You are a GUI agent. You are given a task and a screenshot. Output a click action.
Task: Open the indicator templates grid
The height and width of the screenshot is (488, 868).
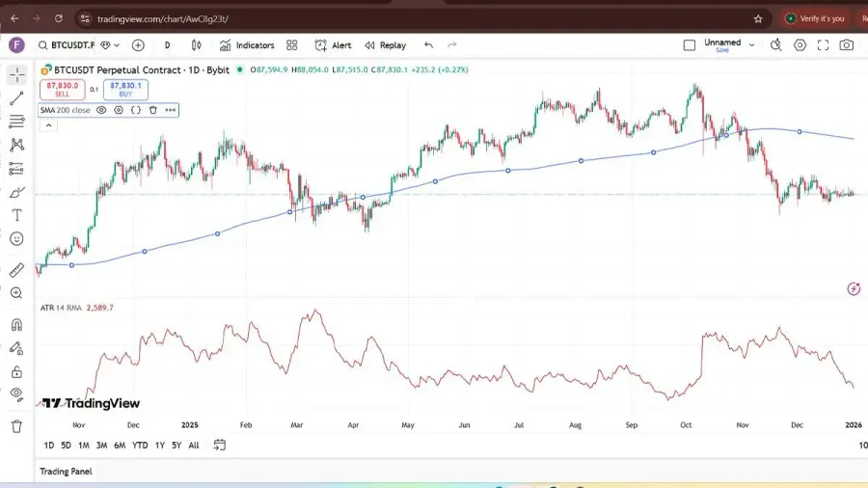pos(291,45)
